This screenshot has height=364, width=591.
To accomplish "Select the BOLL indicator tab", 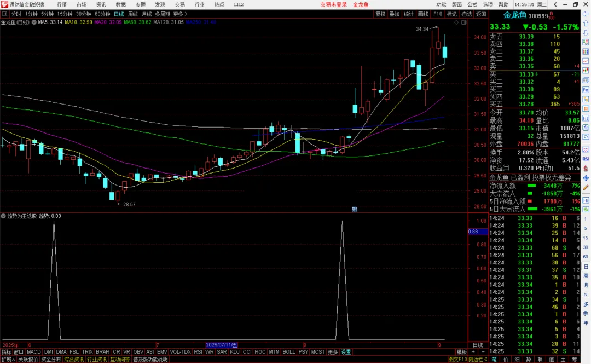I will click(x=289, y=352).
